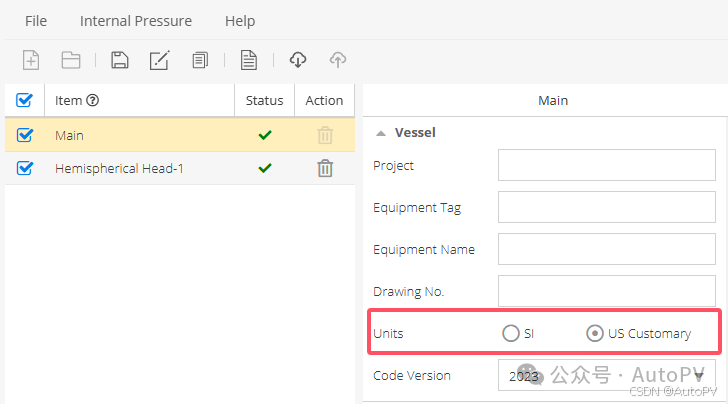728x404 pixels.
Task: Open the Internal Pressure menu
Action: click(x=136, y=20)
